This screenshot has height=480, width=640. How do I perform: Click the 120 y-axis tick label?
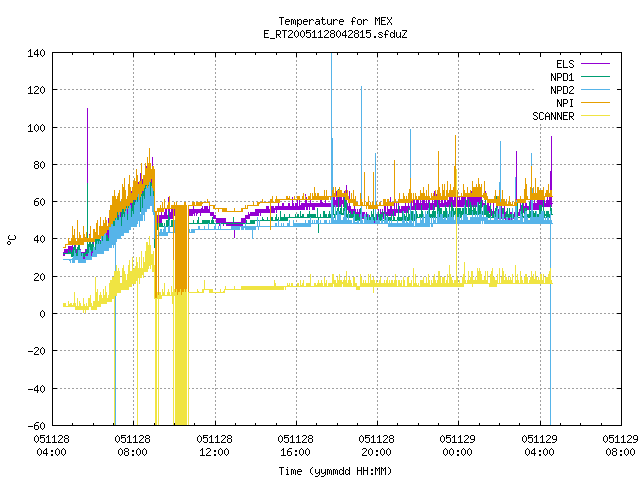coord(36,90)
